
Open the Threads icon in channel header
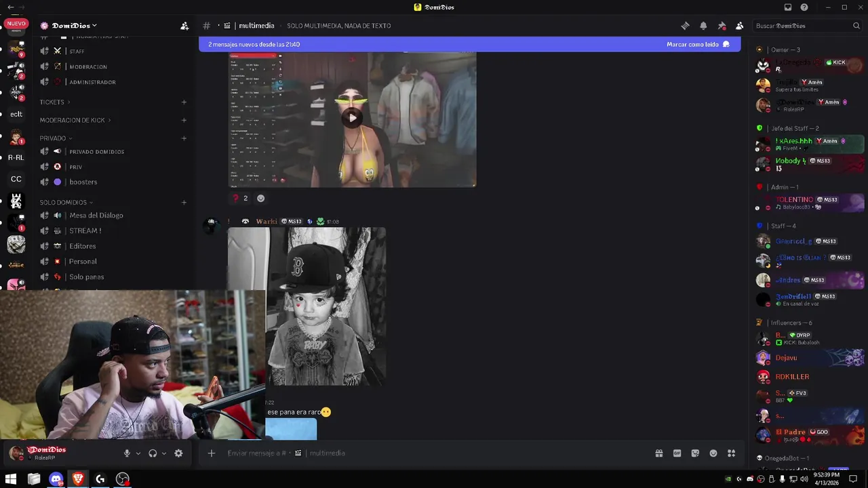[x=685, y=26]
